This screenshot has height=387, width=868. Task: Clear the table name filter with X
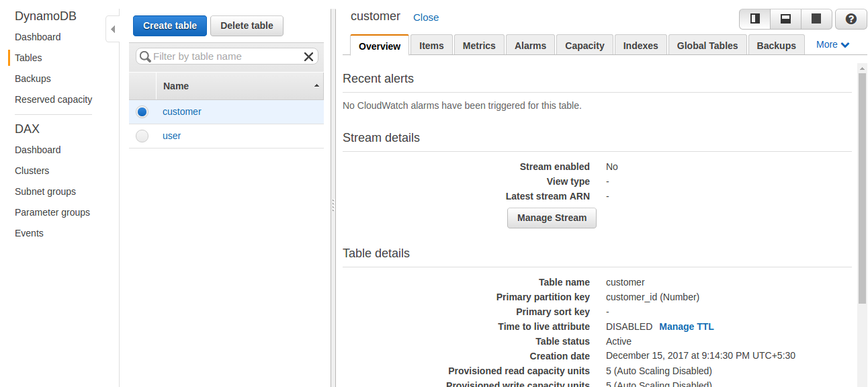point(309,56)
